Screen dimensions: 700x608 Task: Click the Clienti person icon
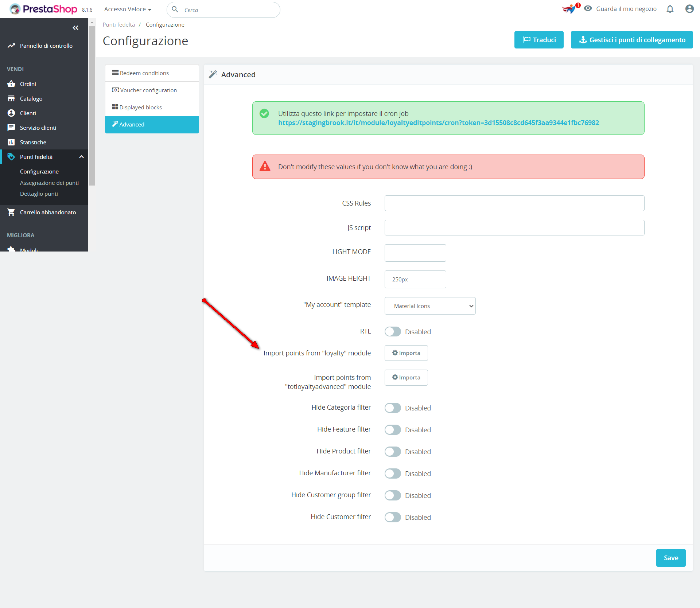point(11,113)
